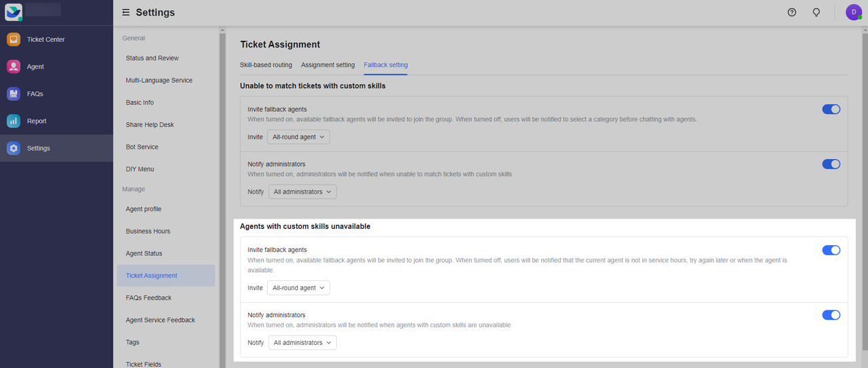
Task: Open All administrators dropdown in unable to match section
Action: pos(302,191)
